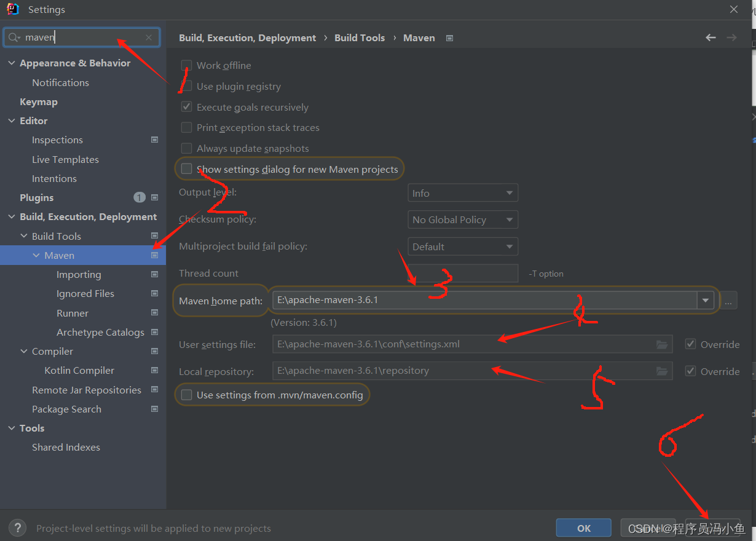Collapse the Build Tools node
The width and height of the screenshot is (756, 541).
tap(24, 236)
